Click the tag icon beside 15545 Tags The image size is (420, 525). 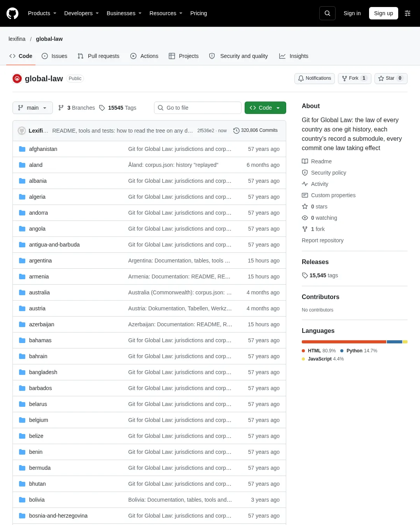[102, 108]
